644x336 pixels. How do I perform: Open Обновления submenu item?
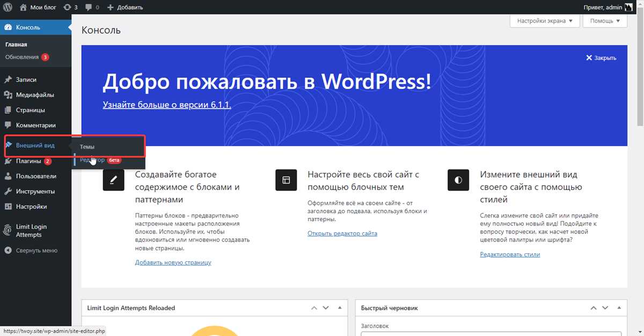(x=22, y=57)
